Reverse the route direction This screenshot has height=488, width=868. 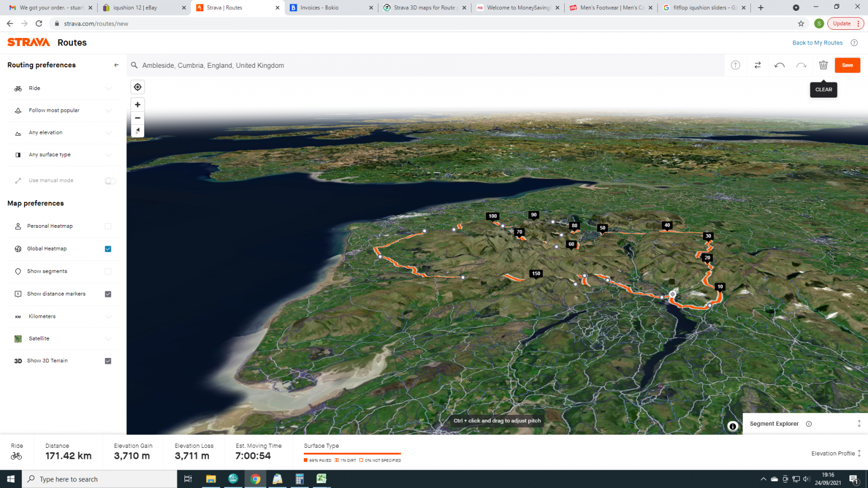click(757, 65)
